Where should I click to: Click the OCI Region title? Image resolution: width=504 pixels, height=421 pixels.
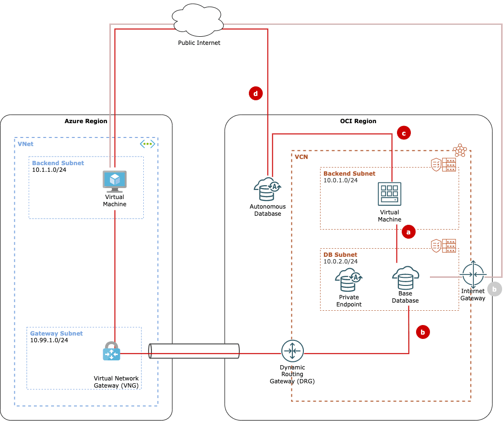pos(358,121)
